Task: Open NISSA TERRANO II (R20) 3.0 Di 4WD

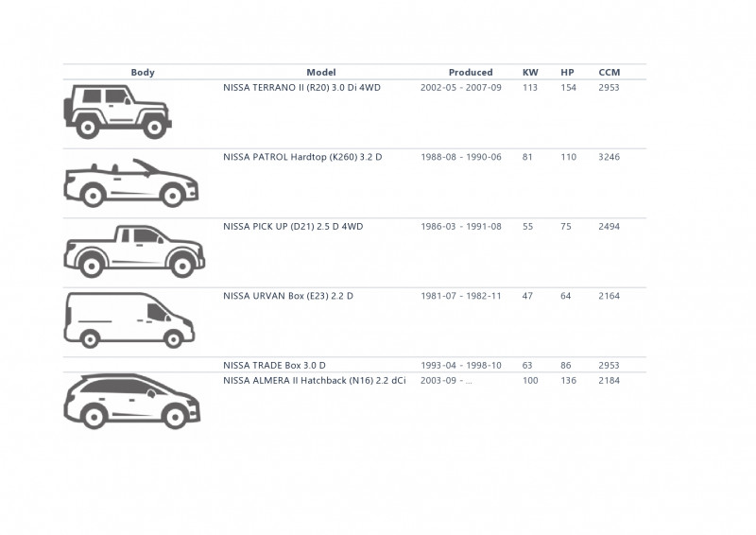Action: (x=301, y=88)
